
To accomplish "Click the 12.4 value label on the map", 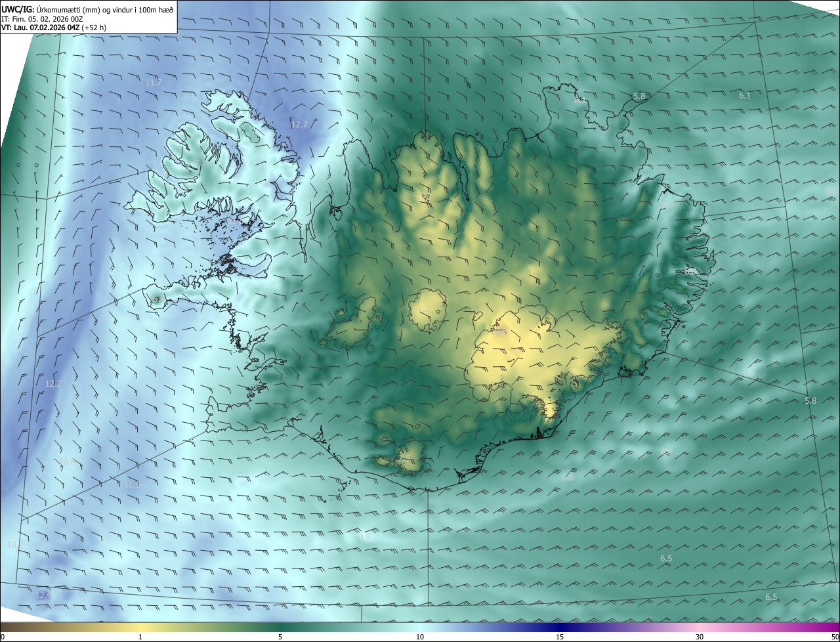I will 43,595.
